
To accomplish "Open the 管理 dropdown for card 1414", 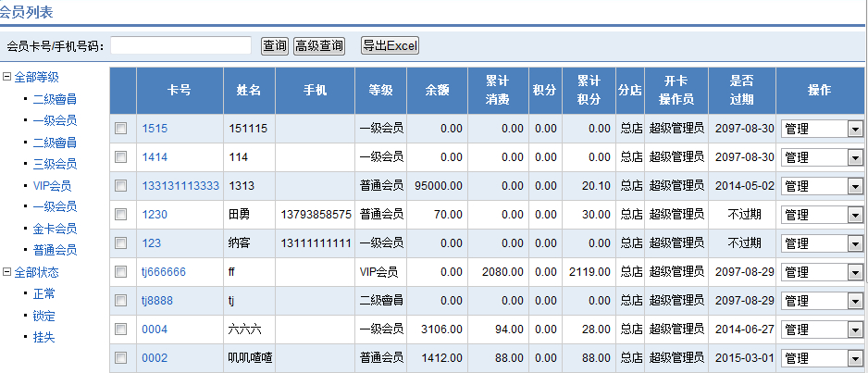I will pos(855,157).
